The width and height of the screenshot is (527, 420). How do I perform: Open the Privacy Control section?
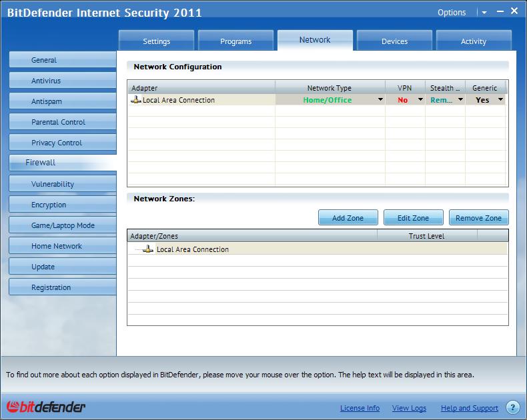pos(63,143)
